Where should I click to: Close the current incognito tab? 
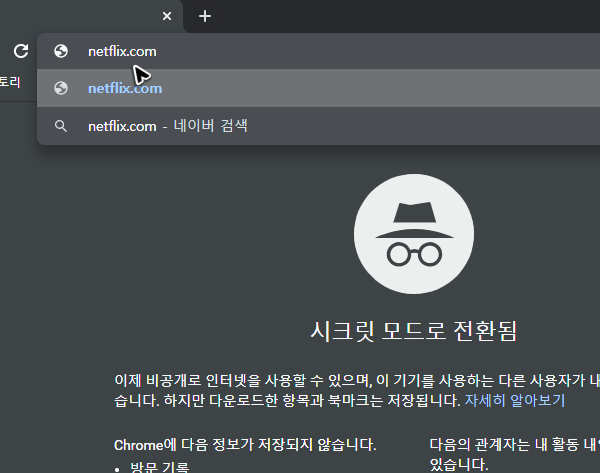(167, 16)
